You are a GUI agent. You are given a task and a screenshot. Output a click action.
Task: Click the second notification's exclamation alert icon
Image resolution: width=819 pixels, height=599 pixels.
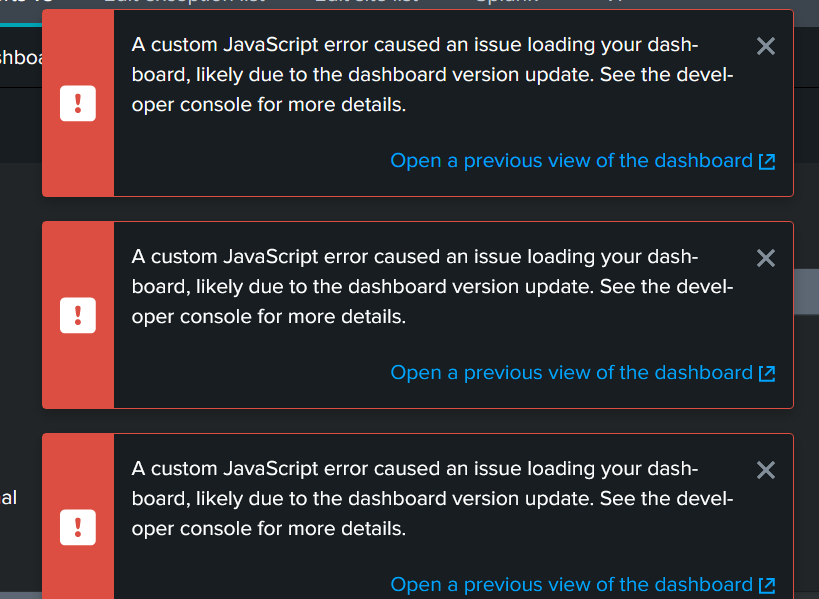click(x=78, y=315)
